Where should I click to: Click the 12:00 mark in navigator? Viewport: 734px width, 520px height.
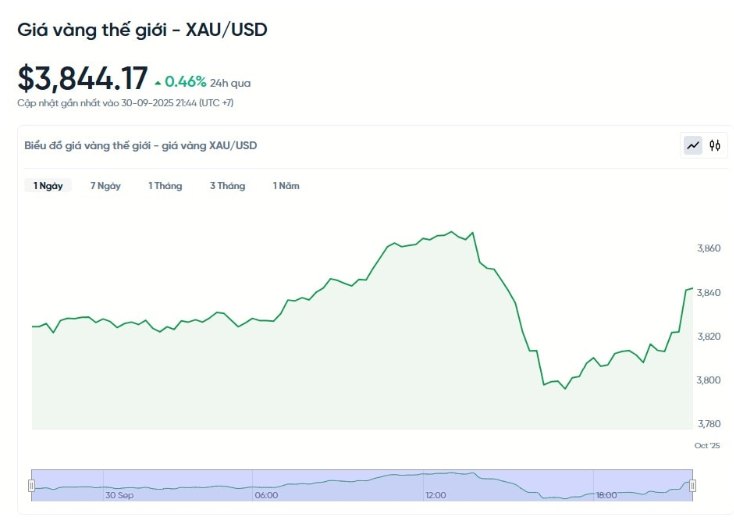point(435,495)
